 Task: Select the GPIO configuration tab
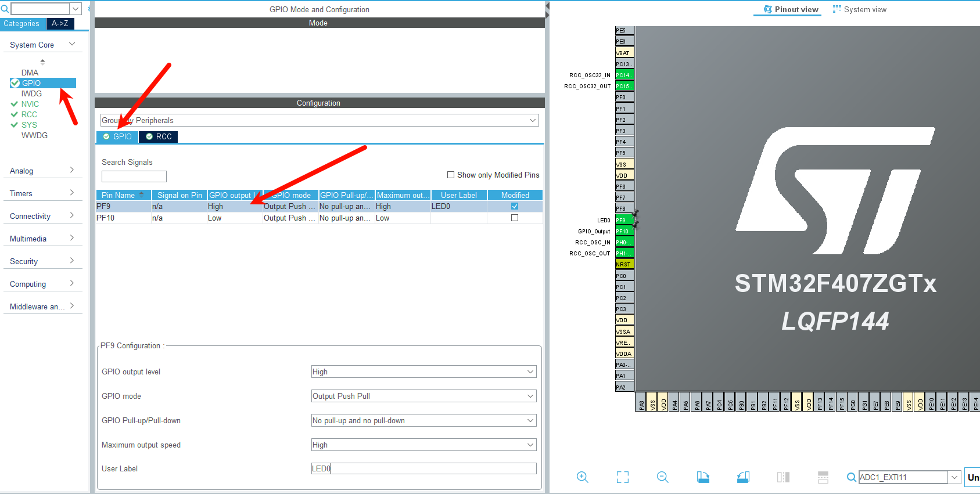point(117,136)
